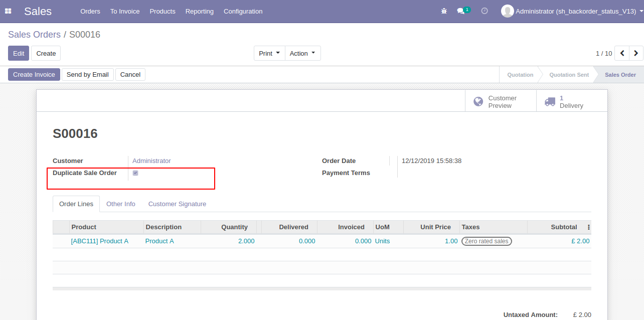Open the Configuration menu
This screenshot has height=320, width=644.
243,11
